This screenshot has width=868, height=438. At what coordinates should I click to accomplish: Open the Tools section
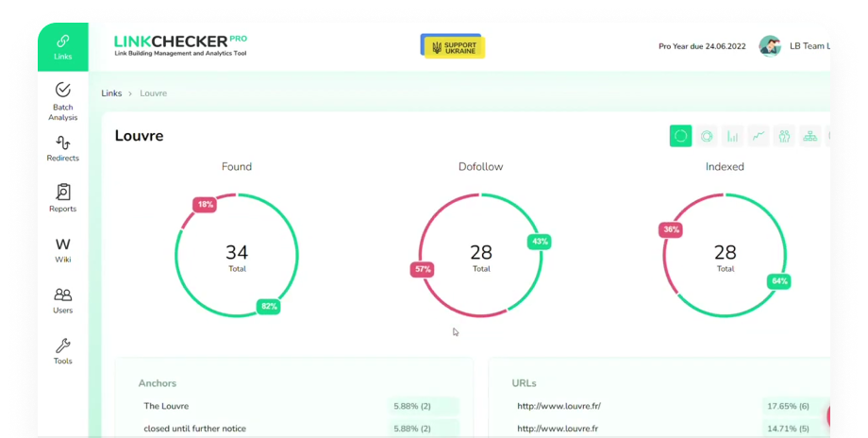[x=62, y=351]
